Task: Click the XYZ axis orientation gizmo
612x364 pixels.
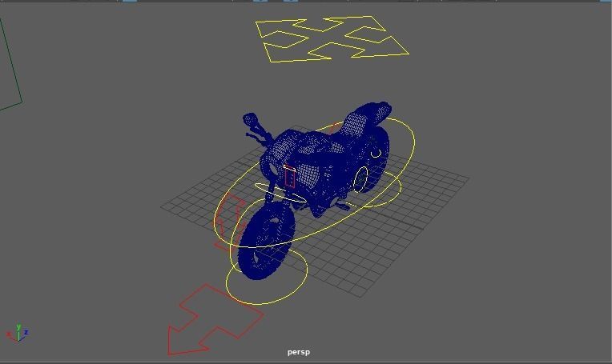Action: tap(18, 334)
